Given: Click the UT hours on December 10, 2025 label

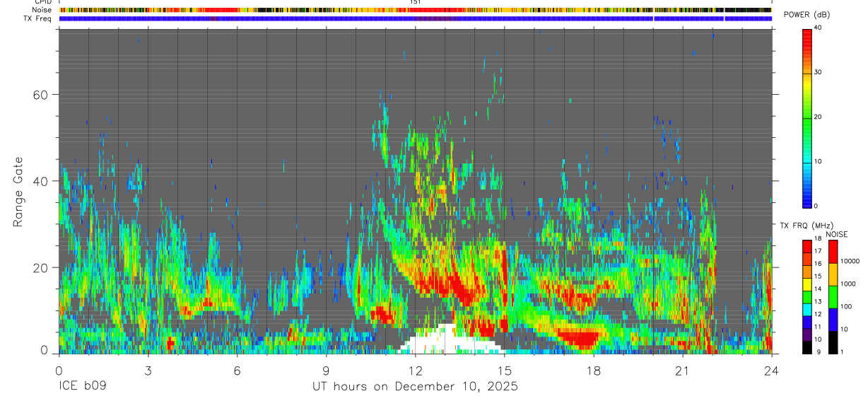Looking at the screenshot, I should pos(416,387).
